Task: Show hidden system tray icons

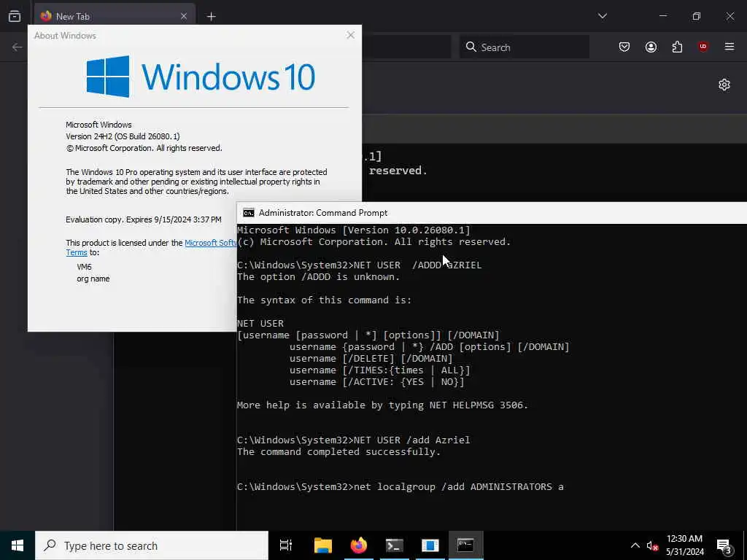Action: (x=635, y=545)
